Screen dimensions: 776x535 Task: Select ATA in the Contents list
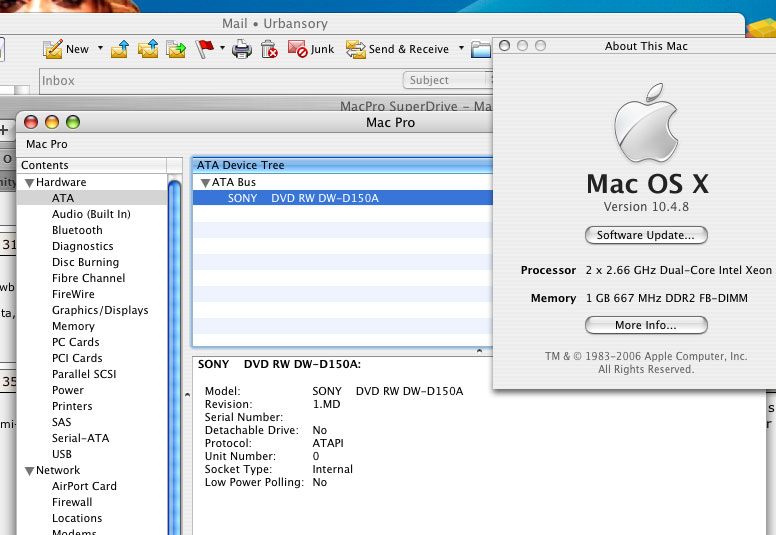[x=92, y=198]
